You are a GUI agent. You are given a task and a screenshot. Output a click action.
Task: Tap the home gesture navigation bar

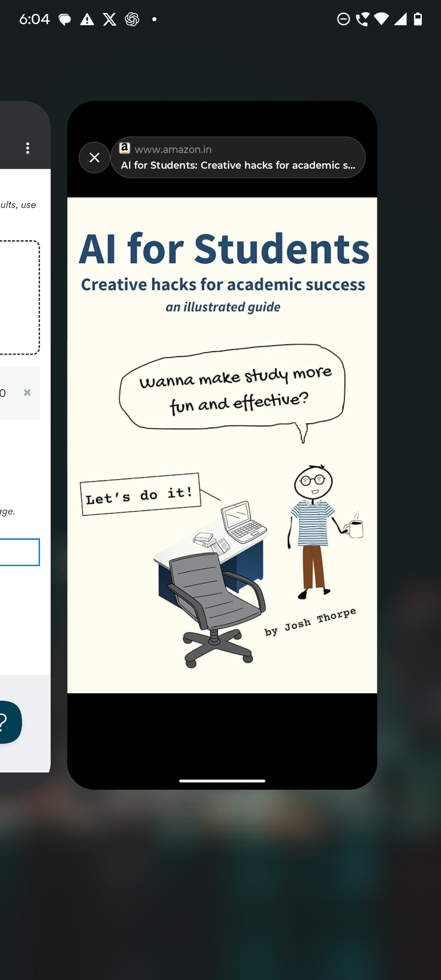click(222, 781)
